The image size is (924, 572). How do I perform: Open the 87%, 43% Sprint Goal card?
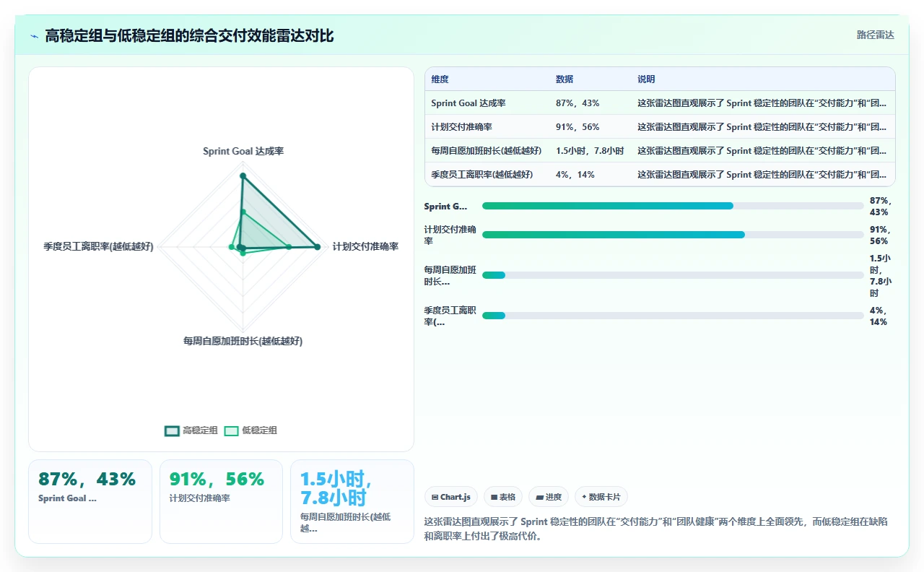(x=90, y=501)
